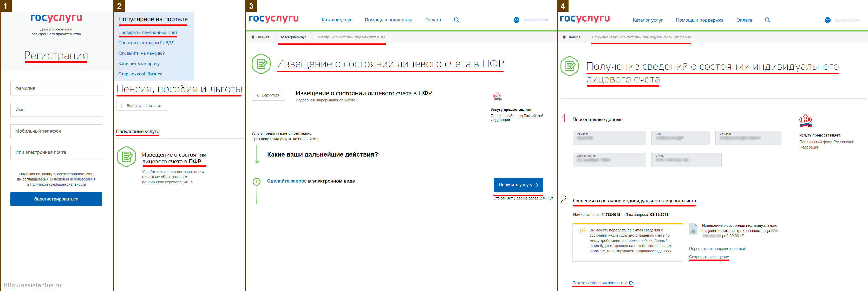Open Каталог услуг menu in panel 4
The image size is (868, 291).
tap(648, 20)
